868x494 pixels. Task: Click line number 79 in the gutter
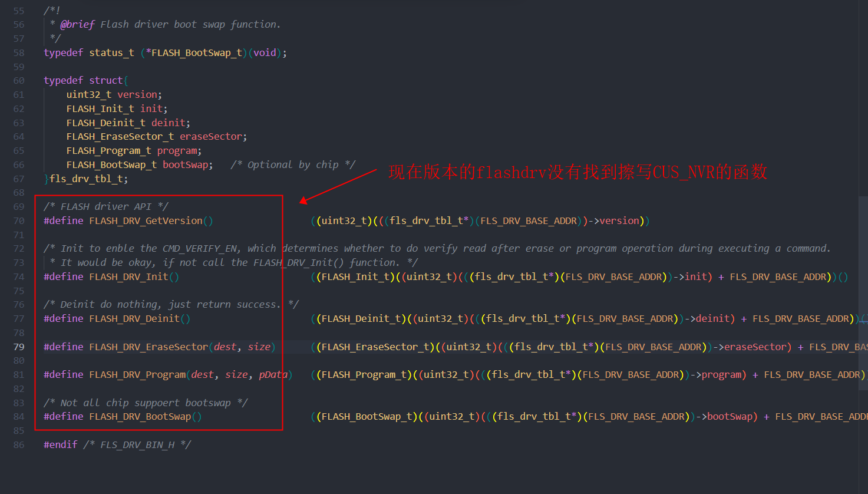click(18, 347)
